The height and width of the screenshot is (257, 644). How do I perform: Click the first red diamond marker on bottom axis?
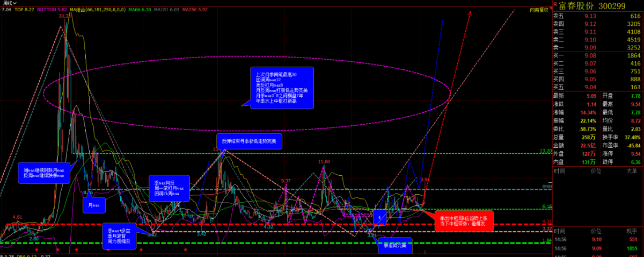tap(36, 250)
